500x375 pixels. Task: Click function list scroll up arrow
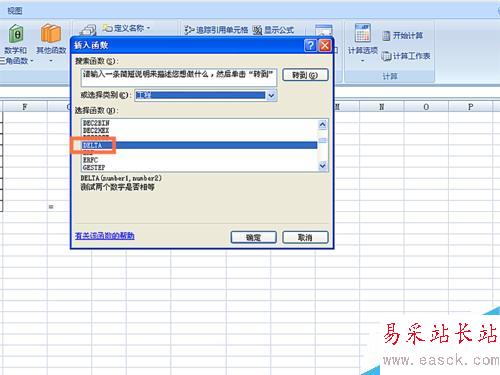(322, 125)
